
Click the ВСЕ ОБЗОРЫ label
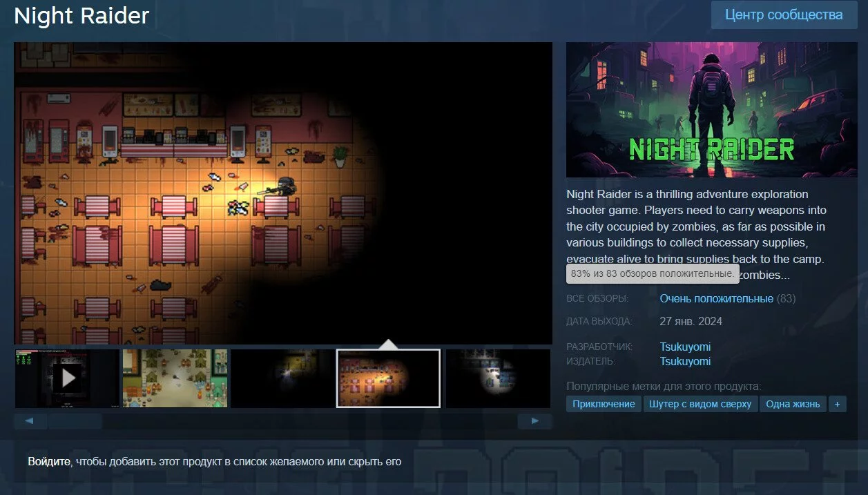(x=597, y=299)
